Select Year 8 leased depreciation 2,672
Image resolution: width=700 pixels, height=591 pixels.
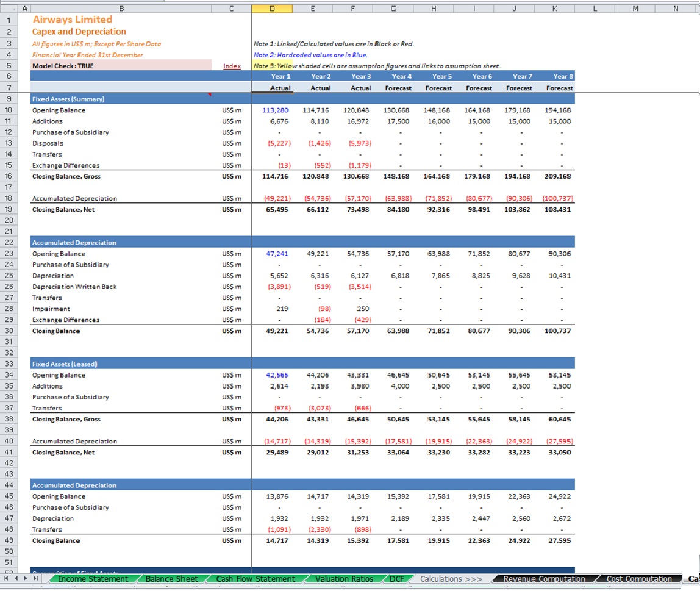pos(562,518)
